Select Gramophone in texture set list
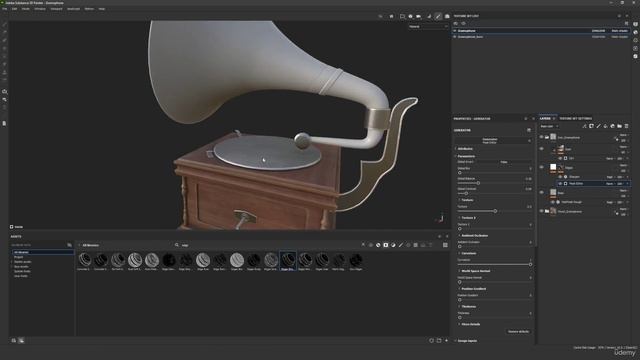Viewport: 640px width, 360px height. coord(541,31)
